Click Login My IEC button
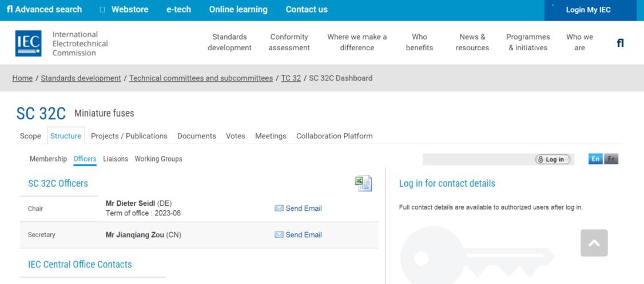This screenshot has height=284, width=644. (x=588, y=10)
